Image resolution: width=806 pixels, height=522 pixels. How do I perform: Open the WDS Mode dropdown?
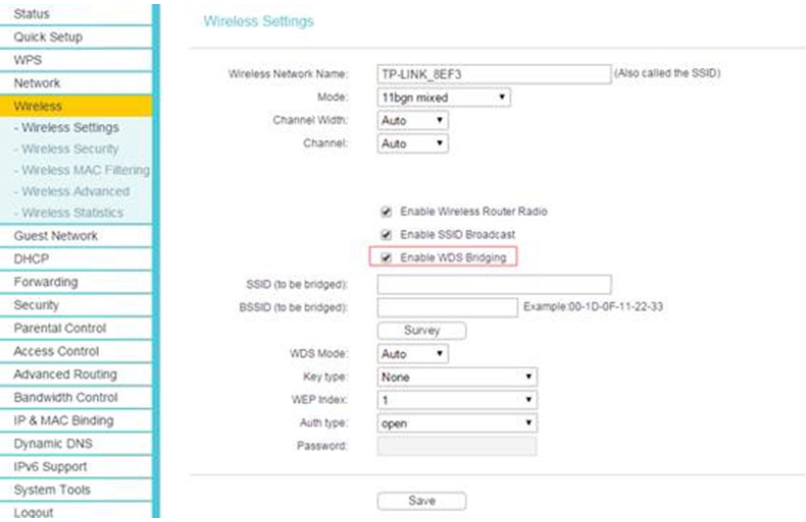[412, 354]
